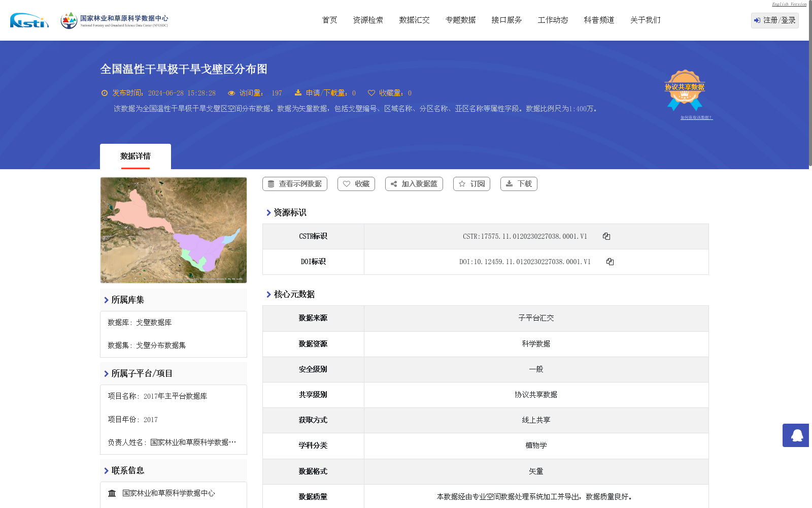Screen dimensions: 812x508
Task: Expand the 资源标识 section chevron
Action: click(269, 213)
